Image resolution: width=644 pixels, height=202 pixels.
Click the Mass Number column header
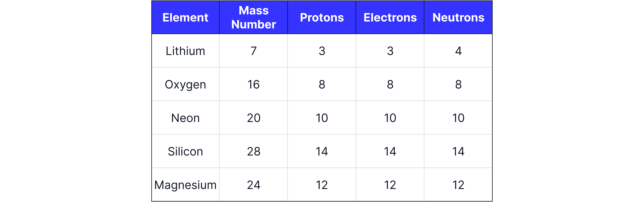(x=254, y=18)
